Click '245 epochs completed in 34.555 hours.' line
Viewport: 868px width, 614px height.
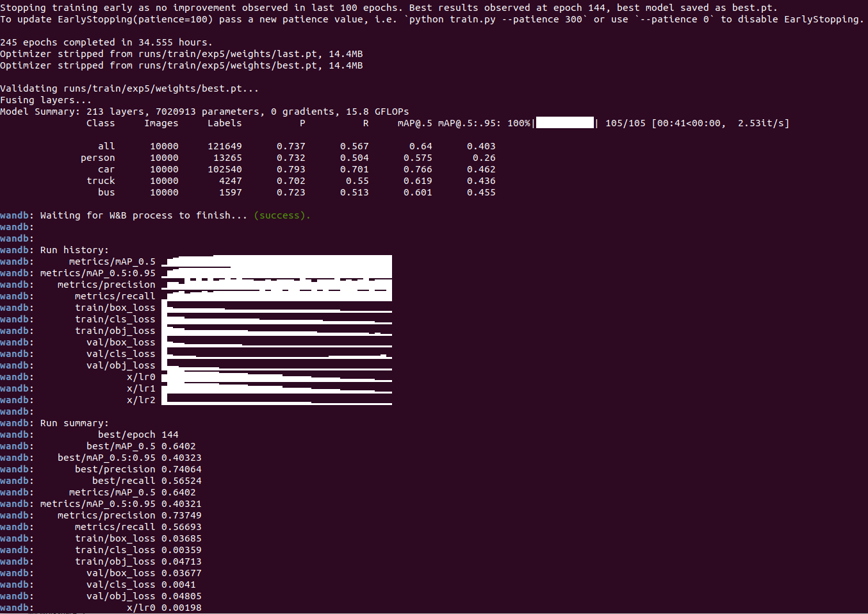[106, 42]
